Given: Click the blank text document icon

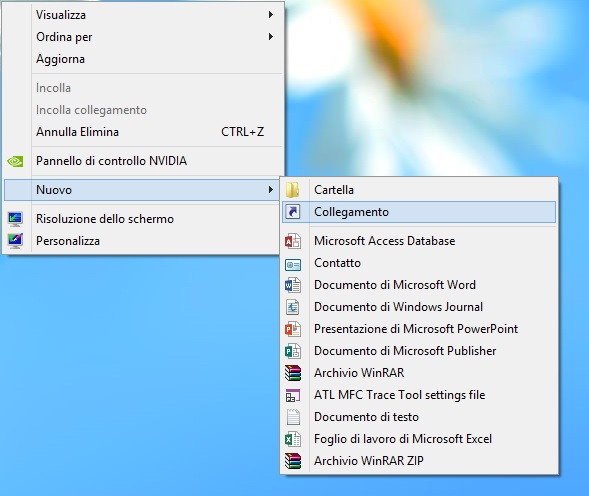Looking at the screenshot, I should click(293, 417).
